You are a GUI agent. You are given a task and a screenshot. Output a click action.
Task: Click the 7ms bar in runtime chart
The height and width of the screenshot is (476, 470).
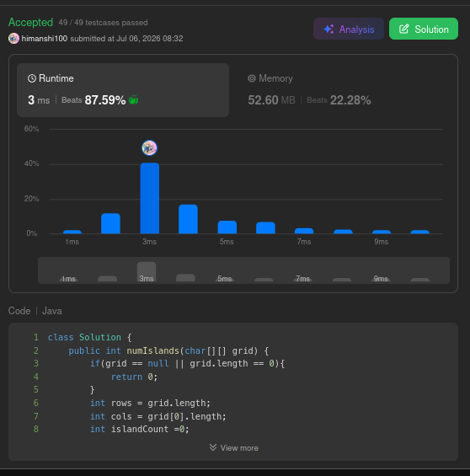tap(304, 231)
